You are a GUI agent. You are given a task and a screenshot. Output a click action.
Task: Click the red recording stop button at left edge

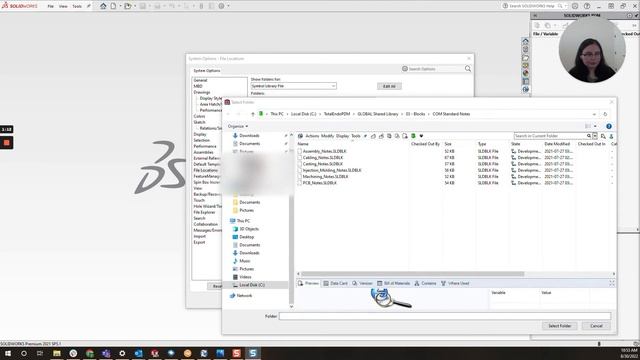coord(7,143)
